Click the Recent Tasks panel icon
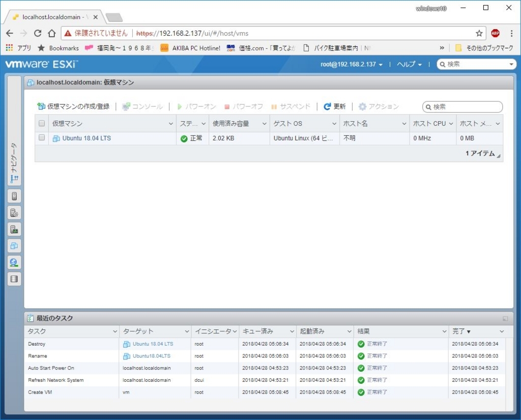This screenshot has height=420, width=521. (x=30, y=318)
